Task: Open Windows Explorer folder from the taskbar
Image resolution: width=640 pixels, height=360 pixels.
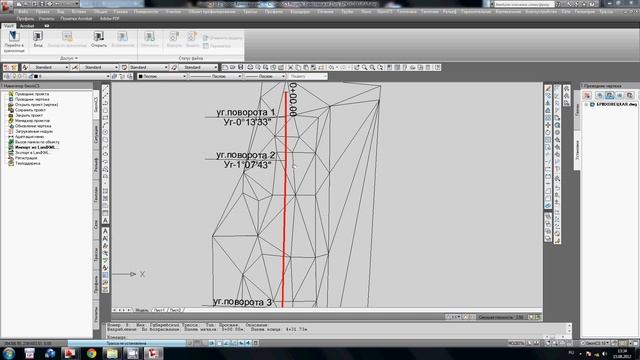Action: (x=112, y=353)
